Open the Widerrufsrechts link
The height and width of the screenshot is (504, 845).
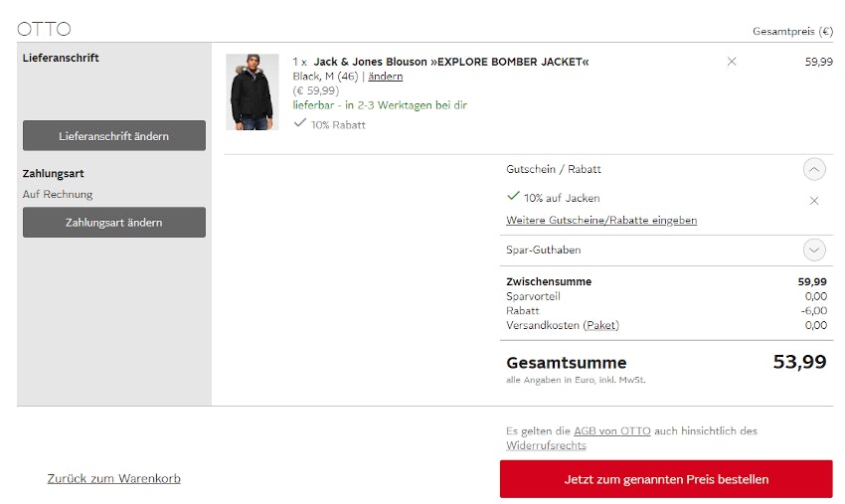pyautogui.click(x=546, y=446)
